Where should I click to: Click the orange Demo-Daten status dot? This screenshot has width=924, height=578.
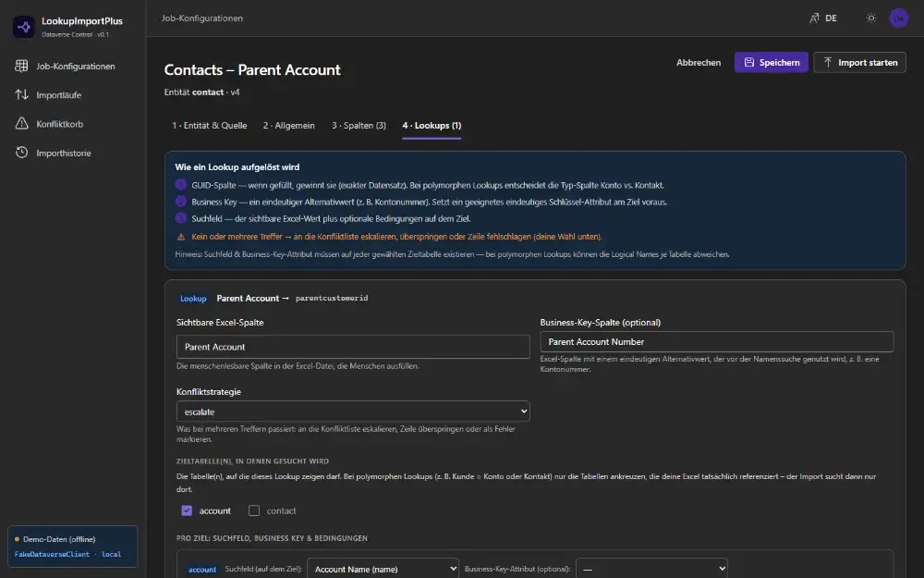coord(17,539)
